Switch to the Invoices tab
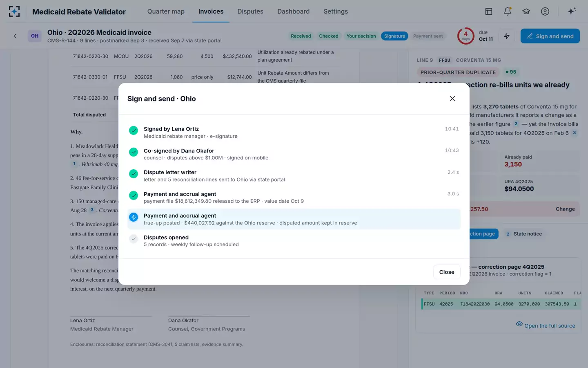588x368 pixels. [x=211, y=11]
